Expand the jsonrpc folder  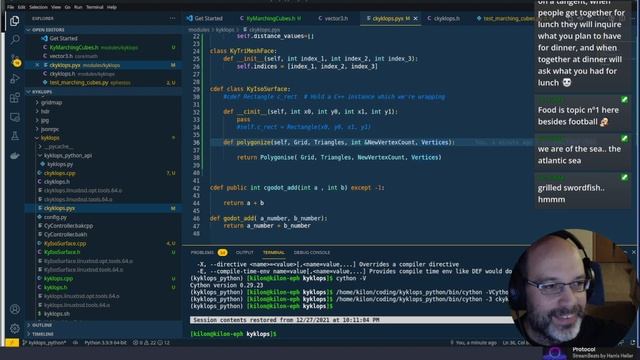[50, 129]
